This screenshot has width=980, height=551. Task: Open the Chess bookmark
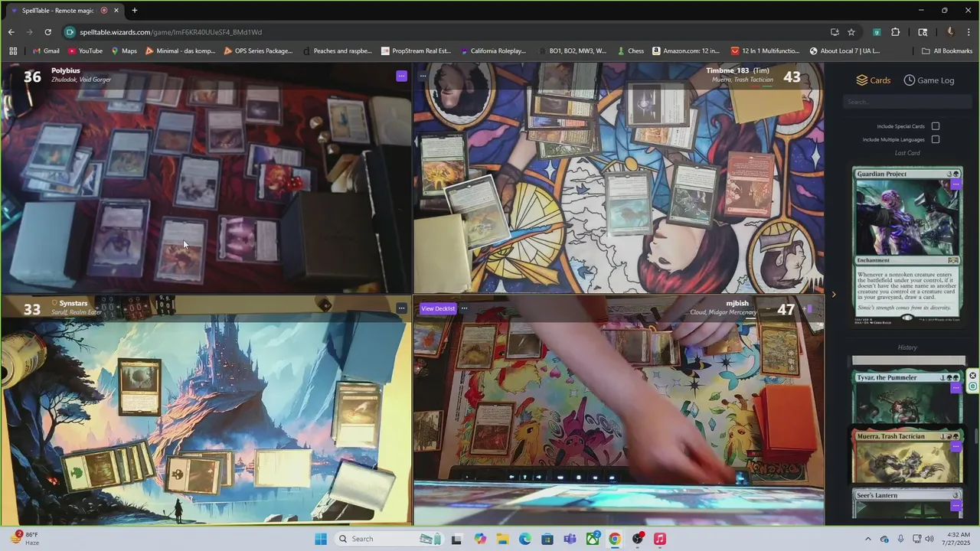pos(630,51)
